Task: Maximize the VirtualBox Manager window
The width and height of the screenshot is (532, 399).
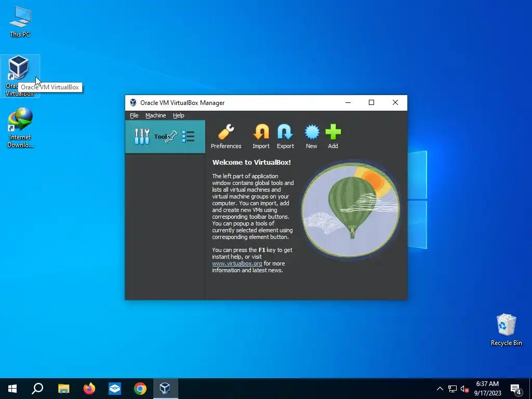Action: coord(371,102)
